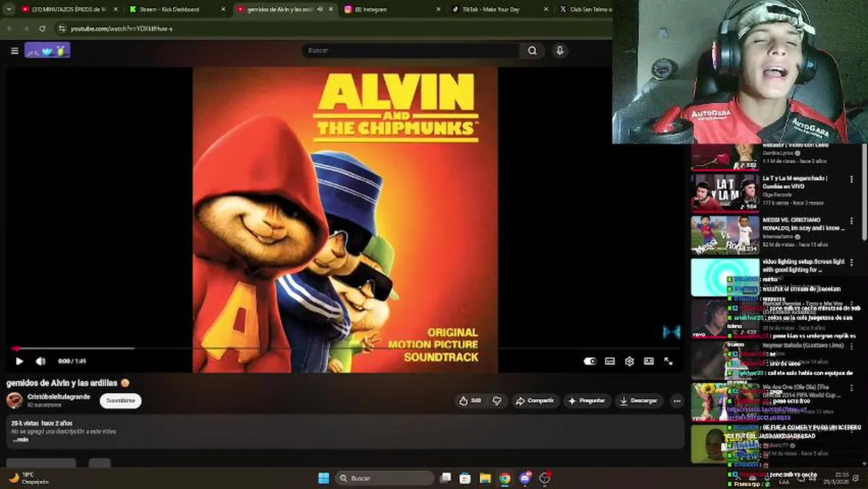Click the Suscribirme button
The width and height of the screenshot is (868, 489).
coord(120,401)
